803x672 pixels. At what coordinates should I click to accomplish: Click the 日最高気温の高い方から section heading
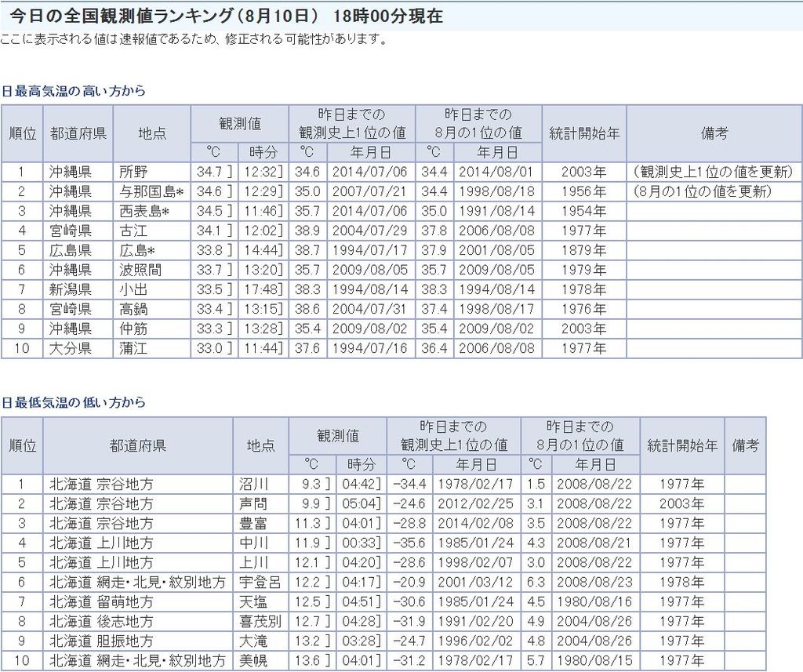73,91
